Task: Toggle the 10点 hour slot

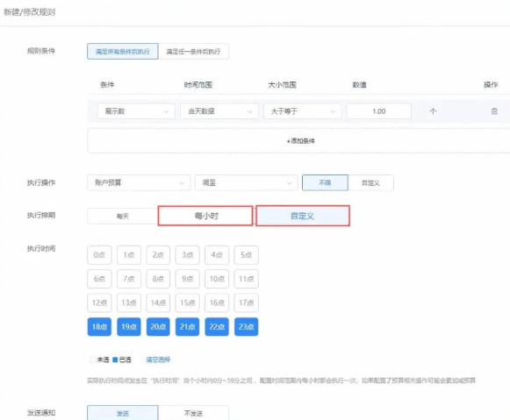Action: pyautogui.click(x=217, y=279)
